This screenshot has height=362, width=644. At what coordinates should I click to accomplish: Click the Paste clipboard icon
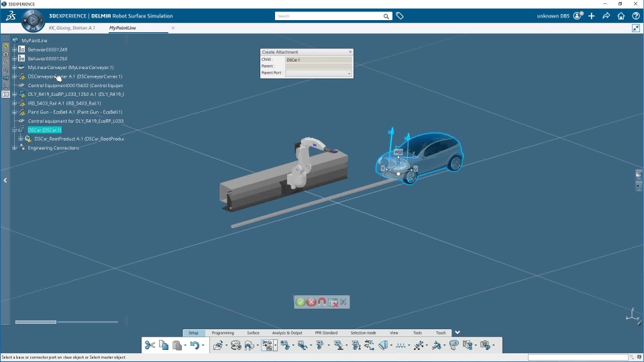click(x=177, y=345)
